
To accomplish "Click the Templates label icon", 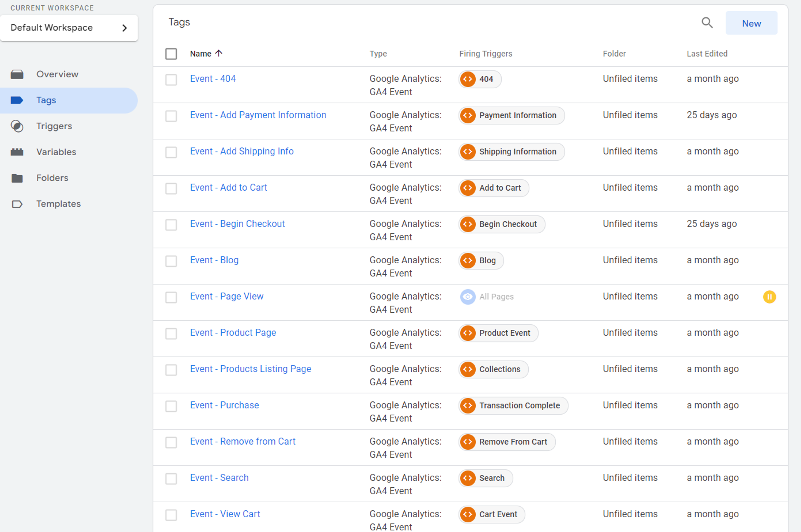I will 17,204.
